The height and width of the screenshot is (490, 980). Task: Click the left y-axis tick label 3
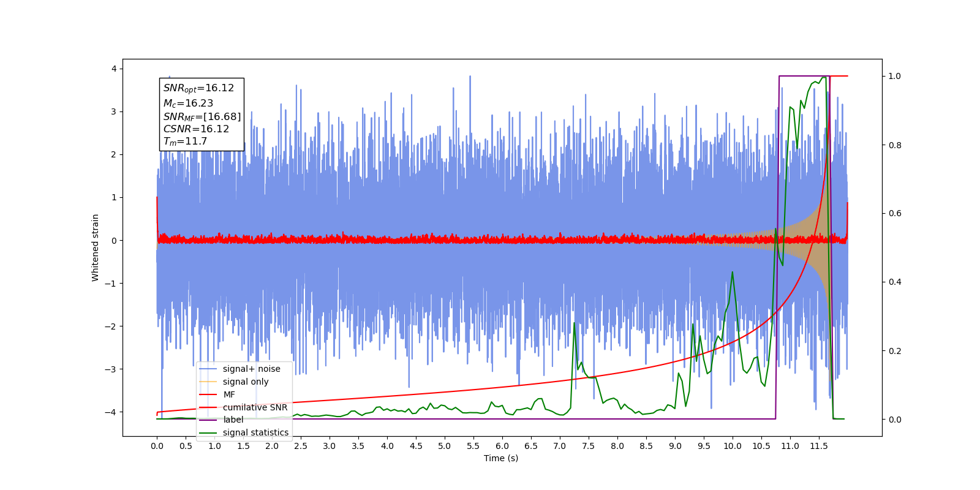tap(114, 111)
